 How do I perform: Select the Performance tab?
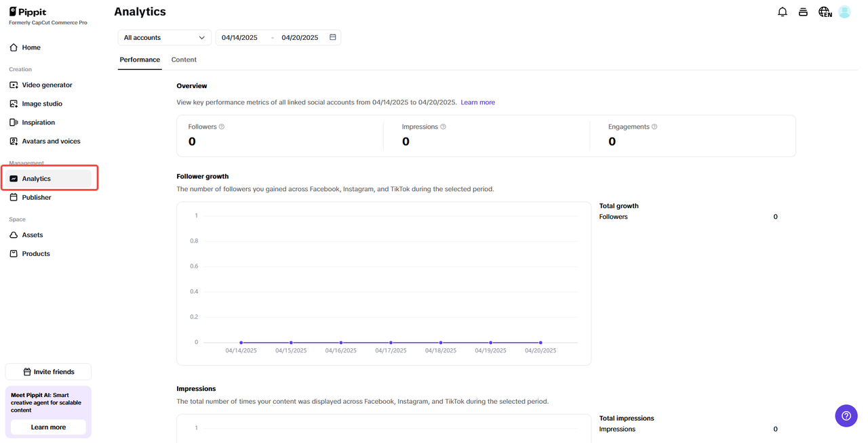coord(140,60)
